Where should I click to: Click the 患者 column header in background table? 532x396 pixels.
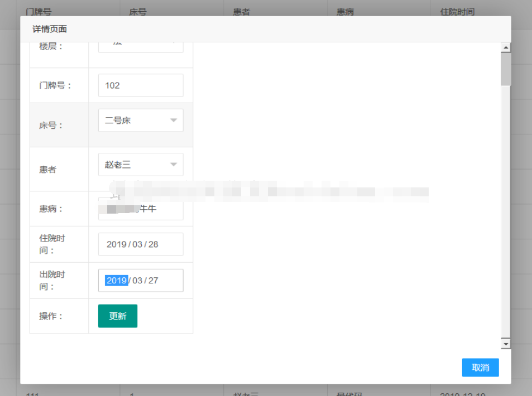coord(242,12)
